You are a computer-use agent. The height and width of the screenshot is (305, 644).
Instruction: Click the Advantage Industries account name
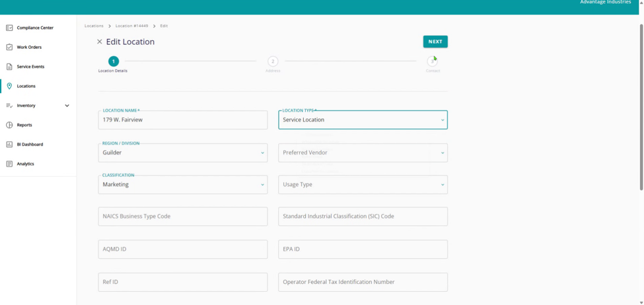606,2
